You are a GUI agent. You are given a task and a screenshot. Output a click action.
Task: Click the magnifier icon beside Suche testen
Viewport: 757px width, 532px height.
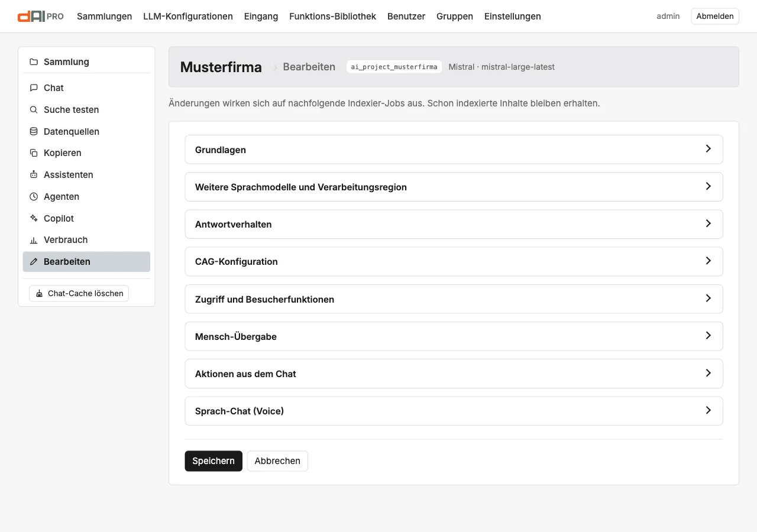pos(34,110)
